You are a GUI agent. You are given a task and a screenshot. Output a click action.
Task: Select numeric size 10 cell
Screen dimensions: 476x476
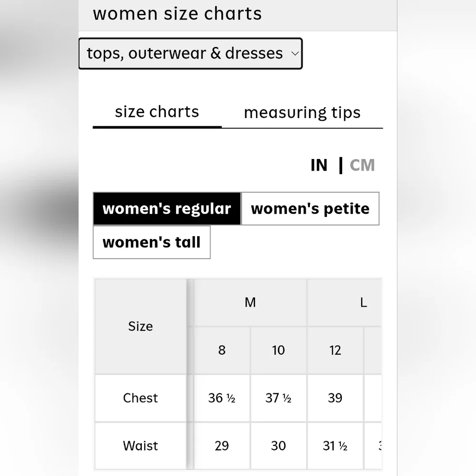click(x=278, y=350)
